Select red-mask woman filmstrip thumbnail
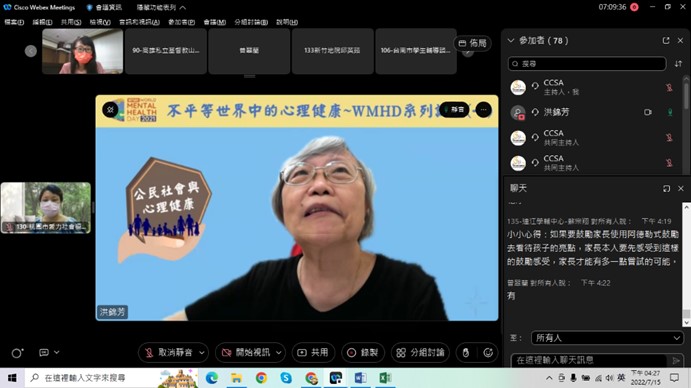 pyautogui.click(x=82, y=51)
